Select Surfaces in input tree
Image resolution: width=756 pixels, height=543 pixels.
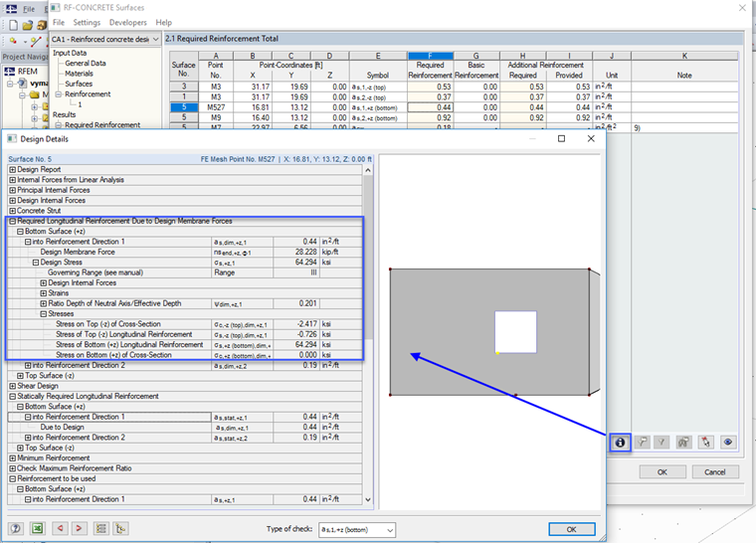(79, 84)
